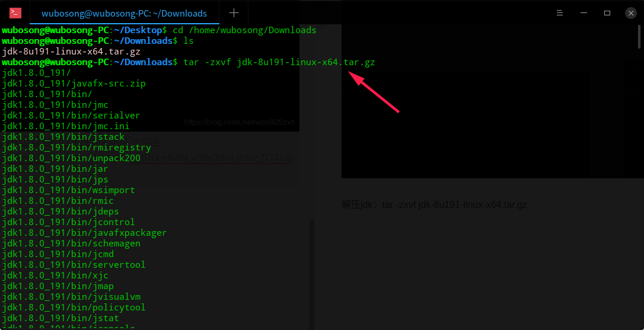Viewport: 644px width, 330px height.
Task: Click the 'jdk1.8.0_191/bin/jps' line
Action: pyautogui.click(x=55, y=180)
